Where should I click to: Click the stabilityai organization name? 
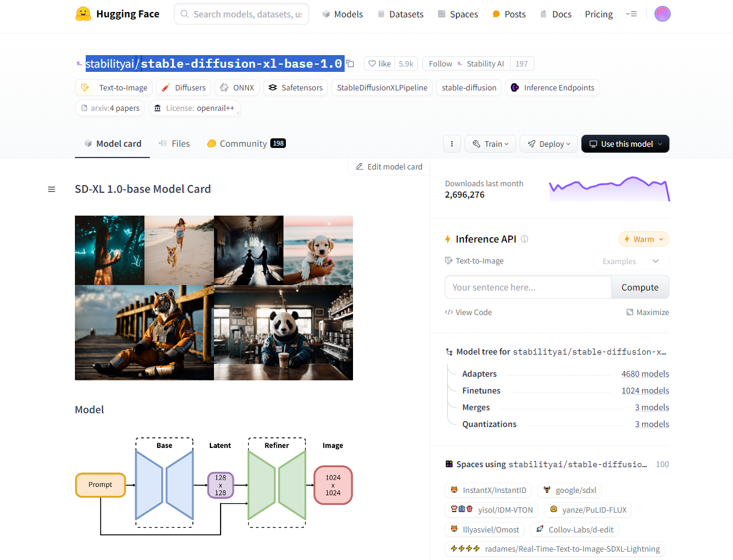110,63
